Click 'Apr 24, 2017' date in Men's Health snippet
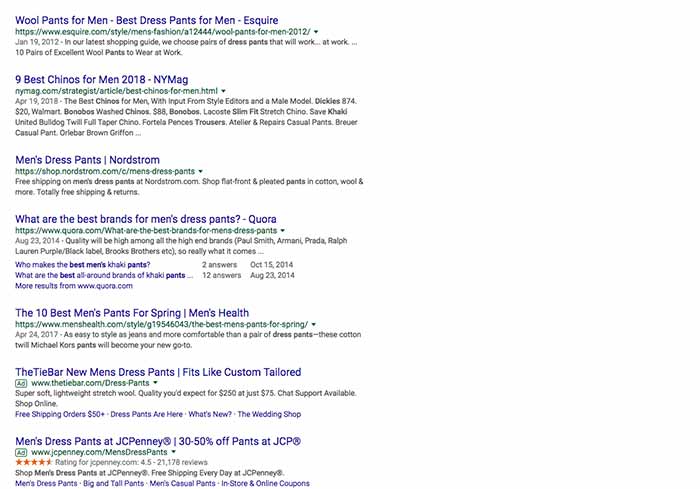Viewport: 700px width, 489px height. coord(37,334)
